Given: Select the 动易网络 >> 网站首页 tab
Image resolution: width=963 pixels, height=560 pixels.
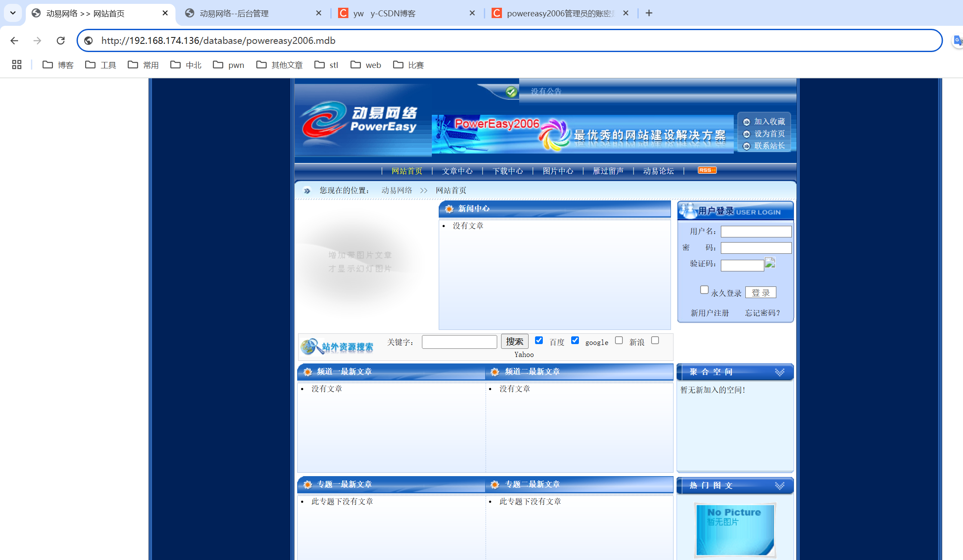Looking at the screenshot, I should point(100,13).
